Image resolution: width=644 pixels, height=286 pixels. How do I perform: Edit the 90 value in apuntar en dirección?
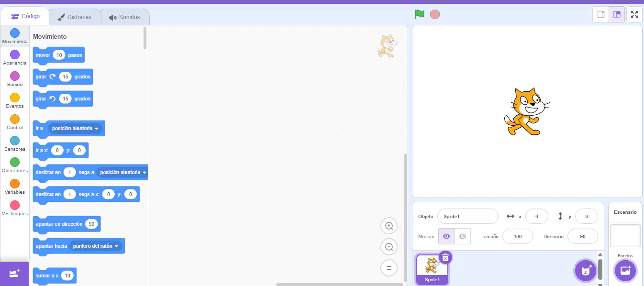pyautogui.click(x=91, y=224)
